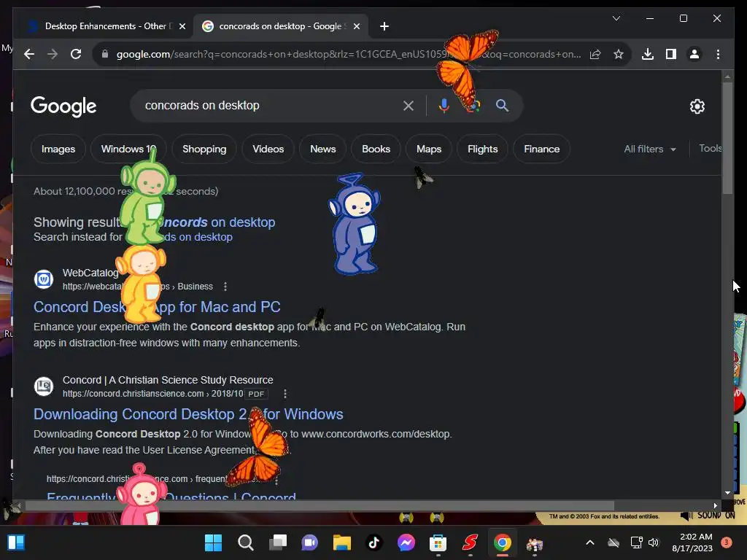
Task: Clear the Google search box text
Action: pos(409,106)
